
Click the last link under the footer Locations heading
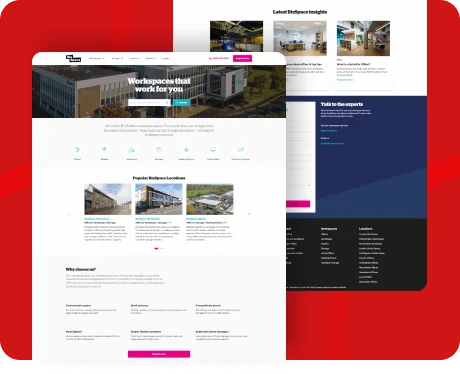pos(368,282)
